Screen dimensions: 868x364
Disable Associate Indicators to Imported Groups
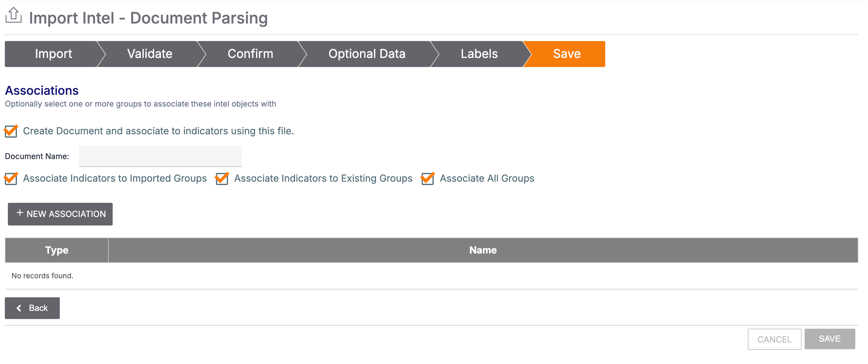(11, 178)
